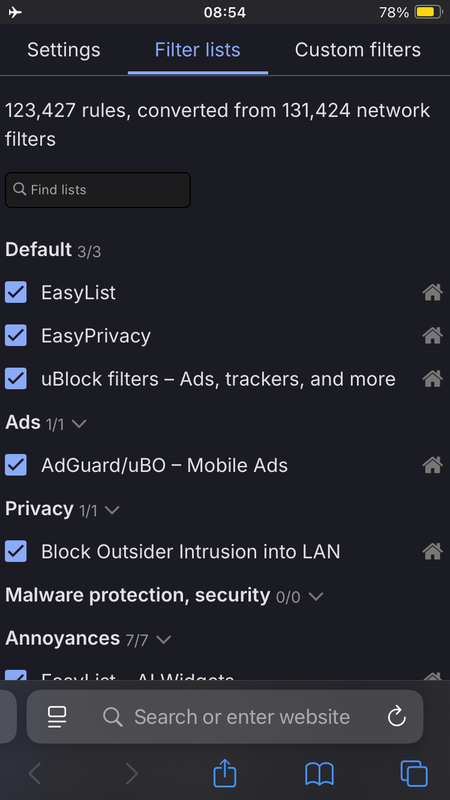The width and height of the screenshot is (450, 800).
Task: Tap the Search or enter website bar
Action: tap(225, 717)
